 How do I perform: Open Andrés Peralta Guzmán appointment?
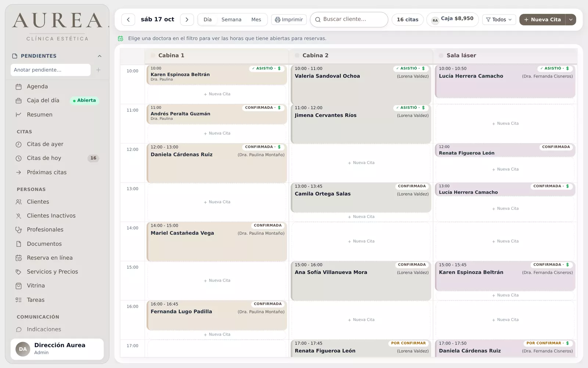point(217,114)
